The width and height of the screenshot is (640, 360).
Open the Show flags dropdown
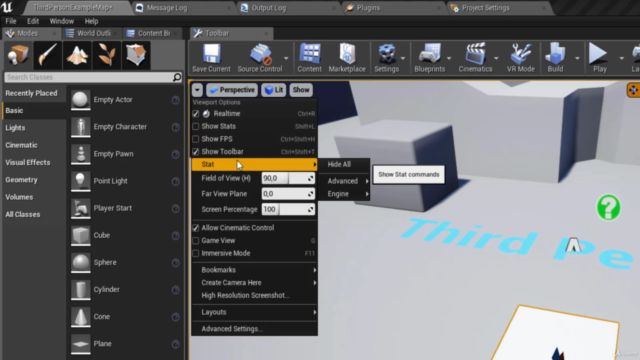click(301, 90)
